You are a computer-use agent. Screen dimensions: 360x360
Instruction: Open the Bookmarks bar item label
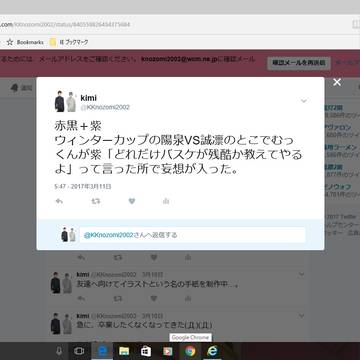click(30, 42)
